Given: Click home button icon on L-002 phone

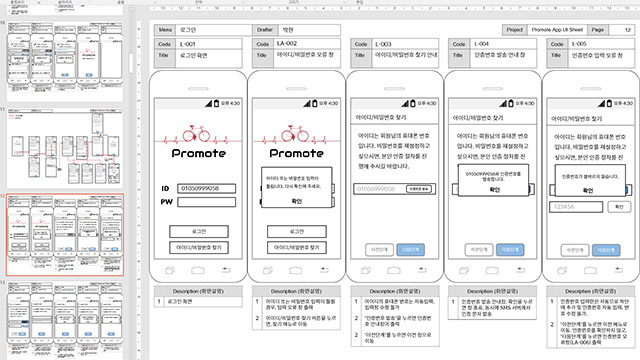Looking at the screenshot, I should pos(296,270).
